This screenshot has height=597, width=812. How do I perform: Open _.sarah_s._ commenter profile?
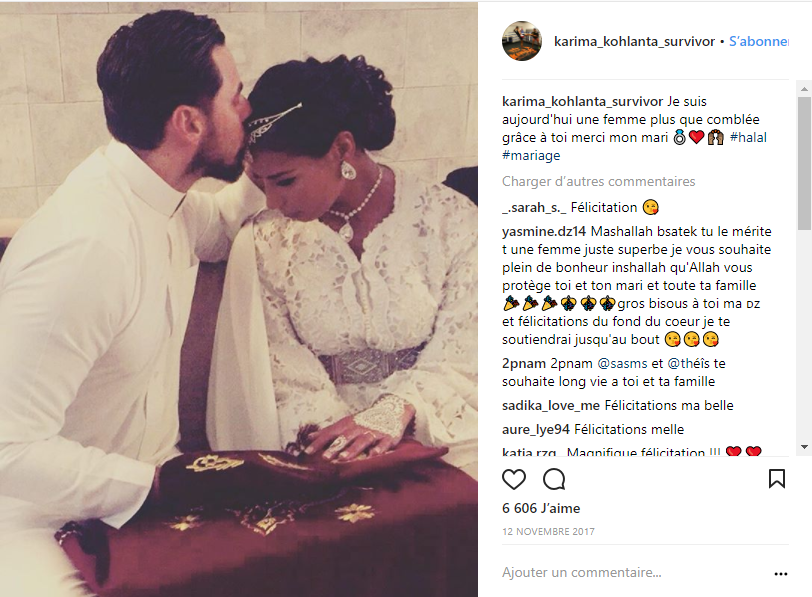click(x=534, y=208)
